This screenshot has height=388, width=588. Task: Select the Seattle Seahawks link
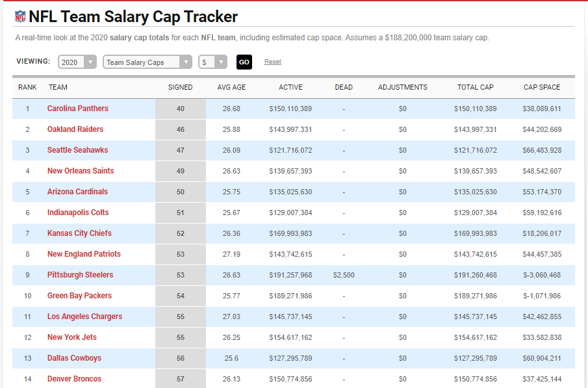77,150
